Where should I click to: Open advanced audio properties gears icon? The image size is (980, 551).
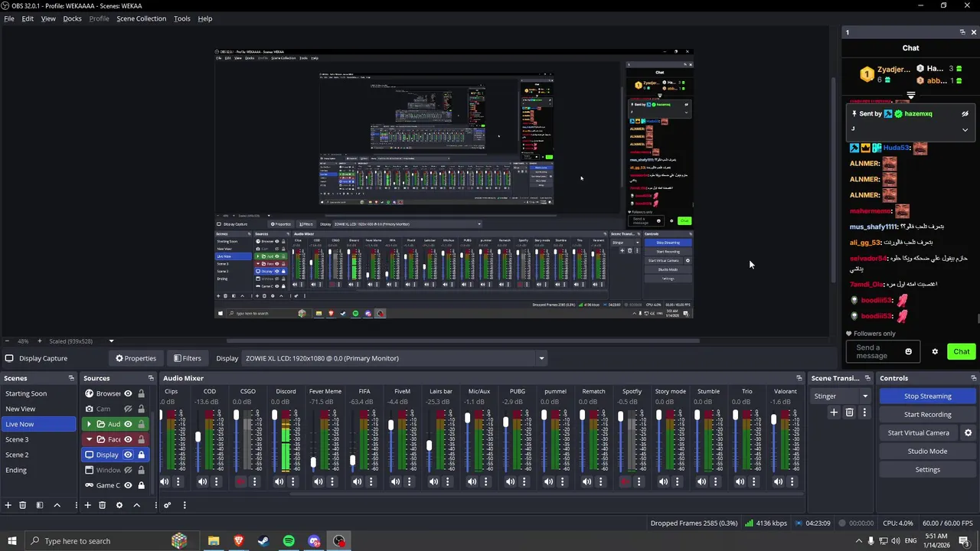[x=167, y=505]
